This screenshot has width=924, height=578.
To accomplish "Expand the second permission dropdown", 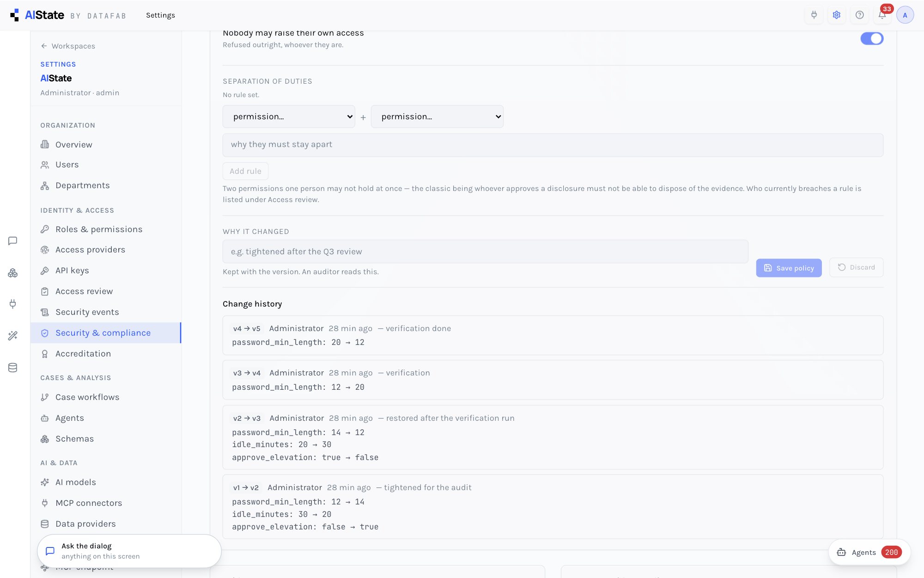I will [x=437, y=117].
